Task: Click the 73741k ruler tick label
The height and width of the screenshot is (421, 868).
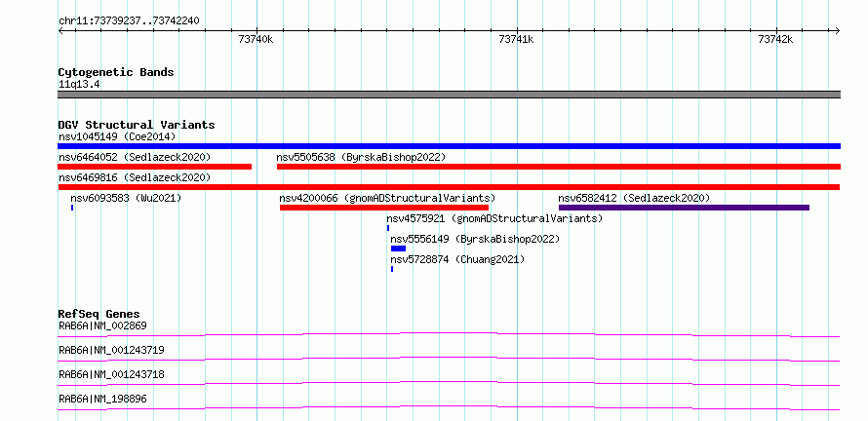Action: (516, 39)
